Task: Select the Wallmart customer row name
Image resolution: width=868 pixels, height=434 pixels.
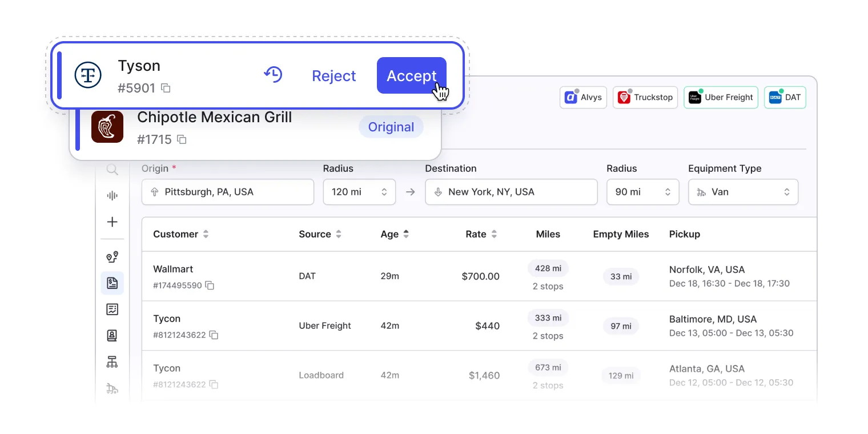Action: coord(173,269)
